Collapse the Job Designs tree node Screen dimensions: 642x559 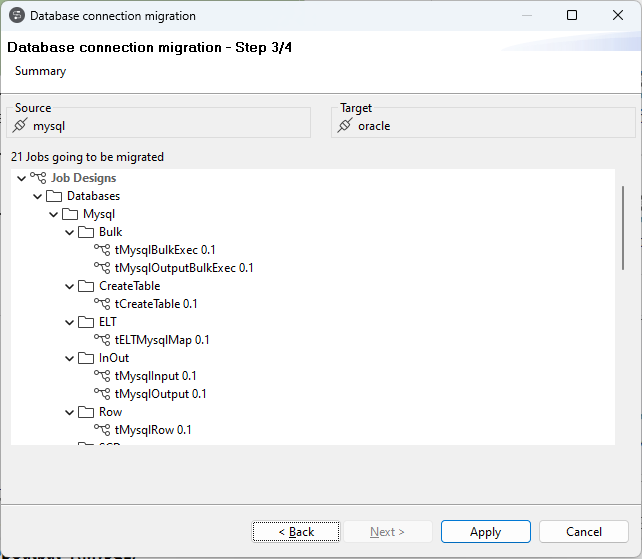[22, 178]
